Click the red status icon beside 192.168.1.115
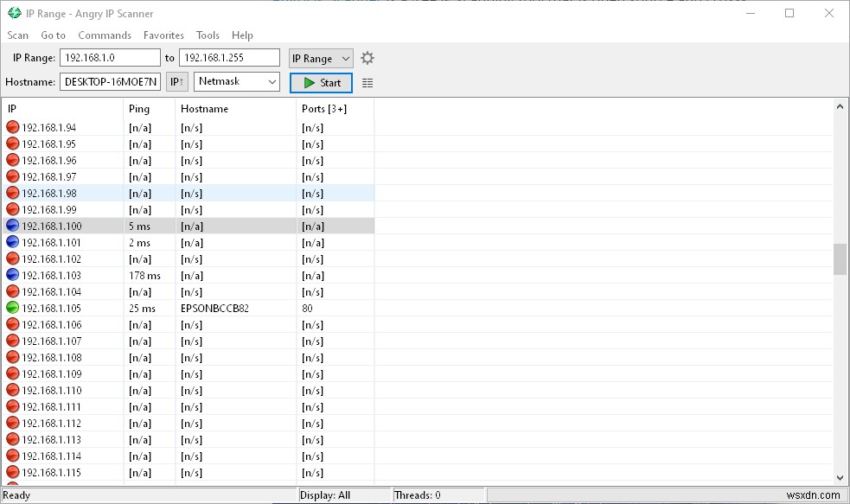Viewport: 850px width, 504px height. (x=12, y=472)
